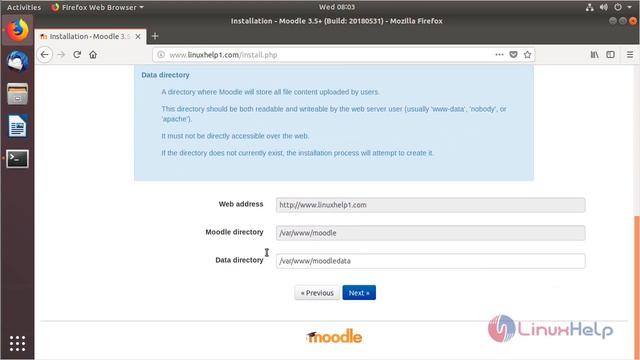Save page to Pocket
Viewport: 640px width, 360px height.
click(513, 55)
